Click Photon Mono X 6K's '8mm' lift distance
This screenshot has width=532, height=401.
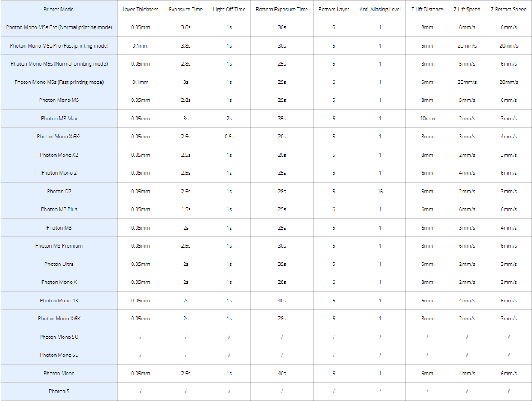[x=427, y=319]
